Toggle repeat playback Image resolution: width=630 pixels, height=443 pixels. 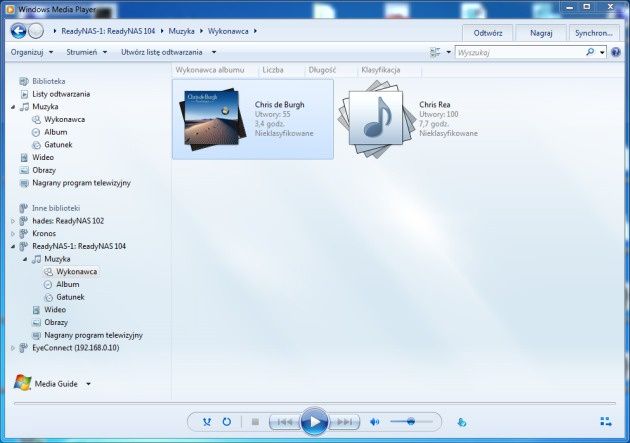click(227, 422)
